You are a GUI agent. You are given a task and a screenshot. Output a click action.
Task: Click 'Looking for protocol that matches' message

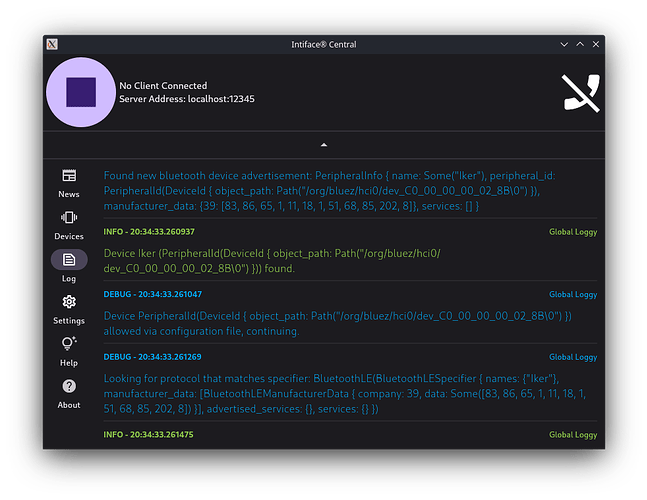(x=345, y=394)
